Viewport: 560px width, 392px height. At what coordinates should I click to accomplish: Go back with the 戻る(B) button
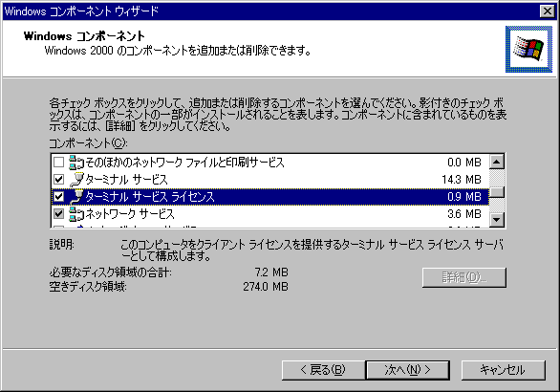coord(323,370)
